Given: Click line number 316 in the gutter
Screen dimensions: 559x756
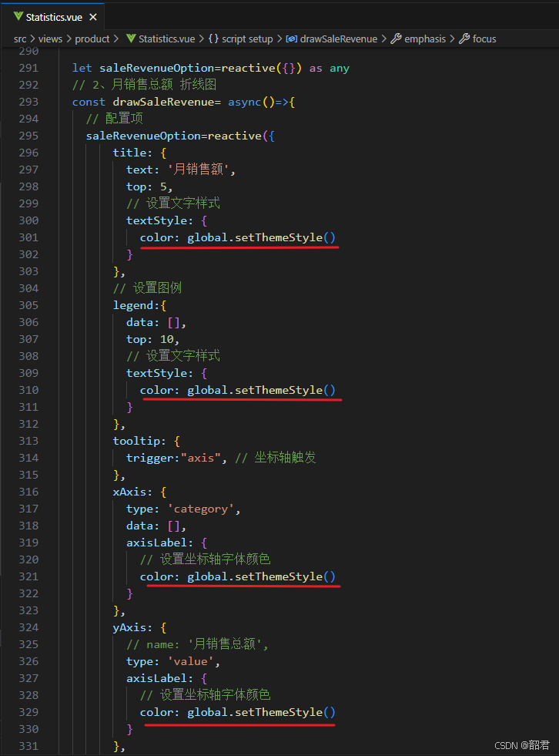Looking at the screenshot, I should pyautogui.click(x=29, y=492).
